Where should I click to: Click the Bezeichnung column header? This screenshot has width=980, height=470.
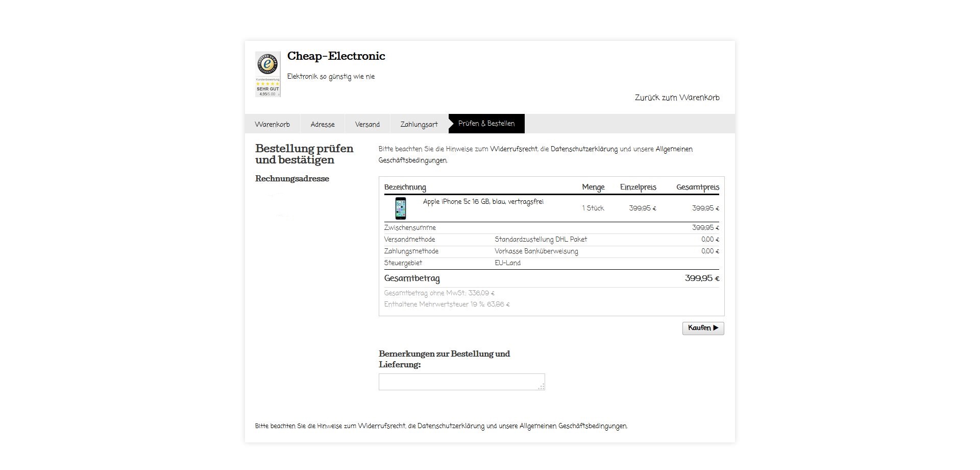(405, 187)
